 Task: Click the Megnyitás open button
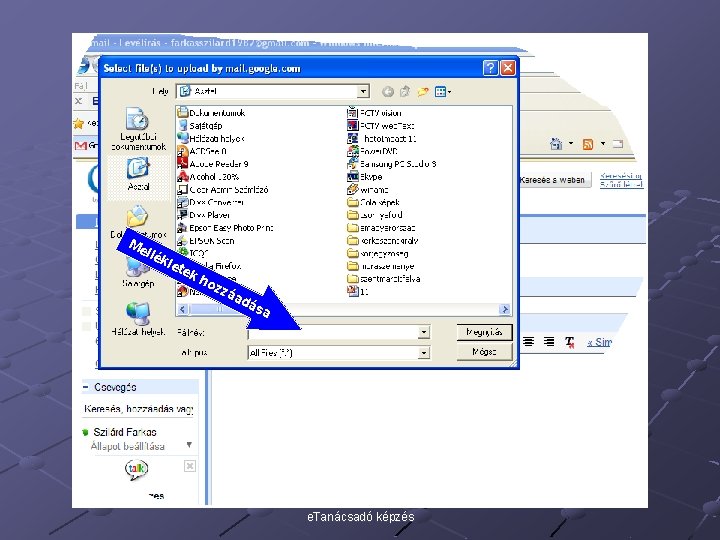coord(484,332)
